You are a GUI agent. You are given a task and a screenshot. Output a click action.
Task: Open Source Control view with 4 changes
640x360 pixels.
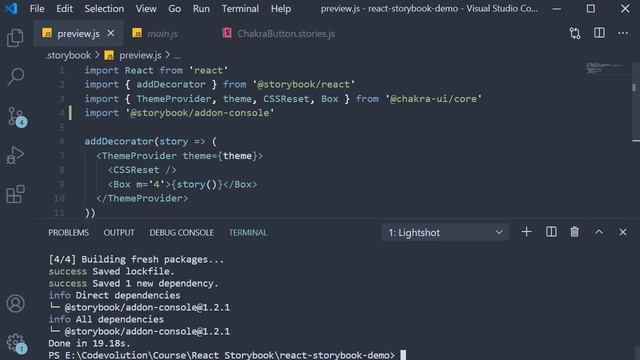tap(17, 117)
